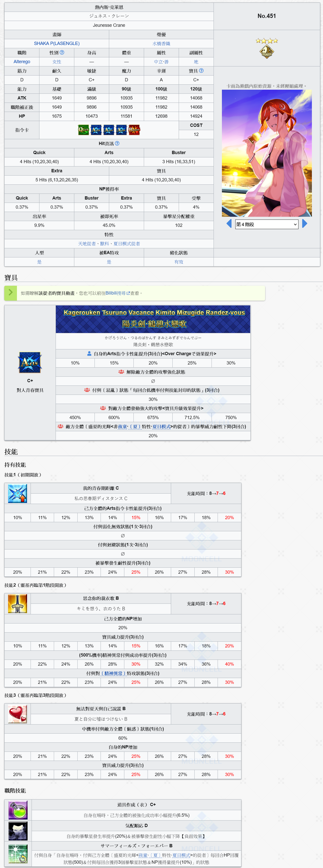Click the 陽炎劍·鶴憩水戀歌 banner title
Image resolution: width=323 pixels, height=868 pixels.
(x=154, y=324)
